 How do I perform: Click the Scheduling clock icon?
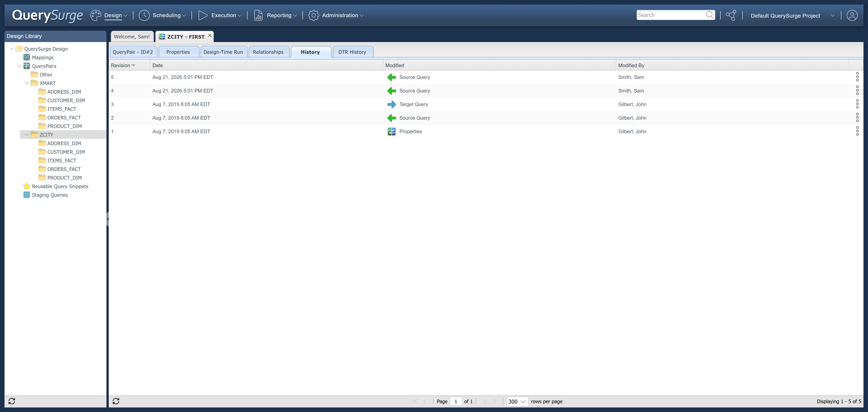click(x=144, y=15)
